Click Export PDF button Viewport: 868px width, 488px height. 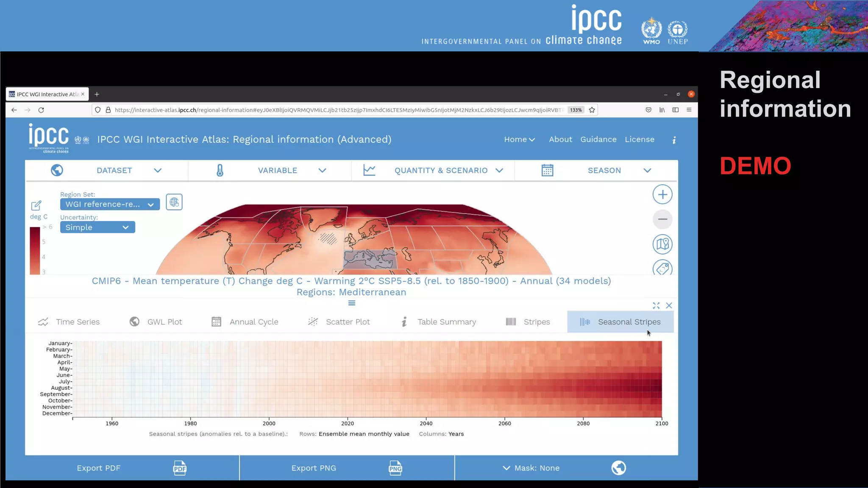(132, 468)
